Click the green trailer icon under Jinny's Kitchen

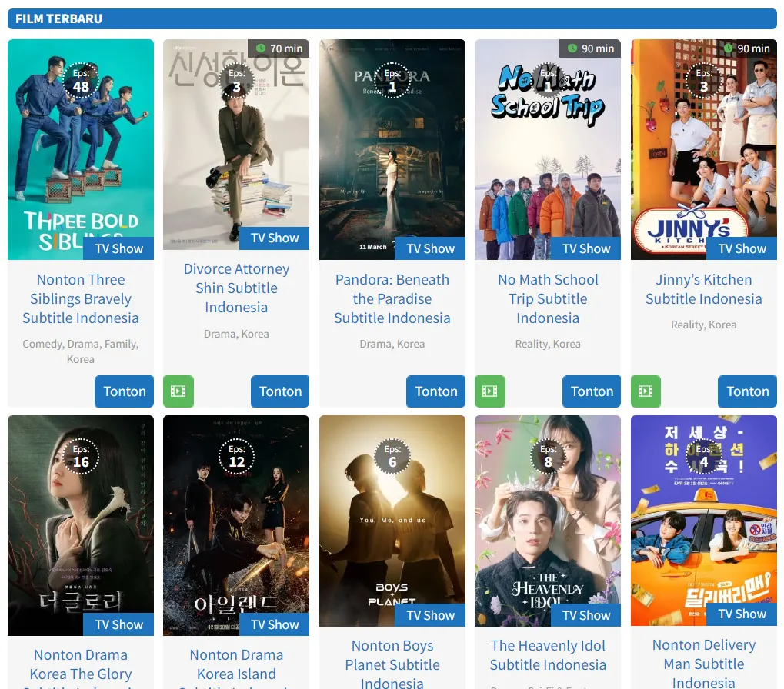pyautogui.click(x=646, y=391)
